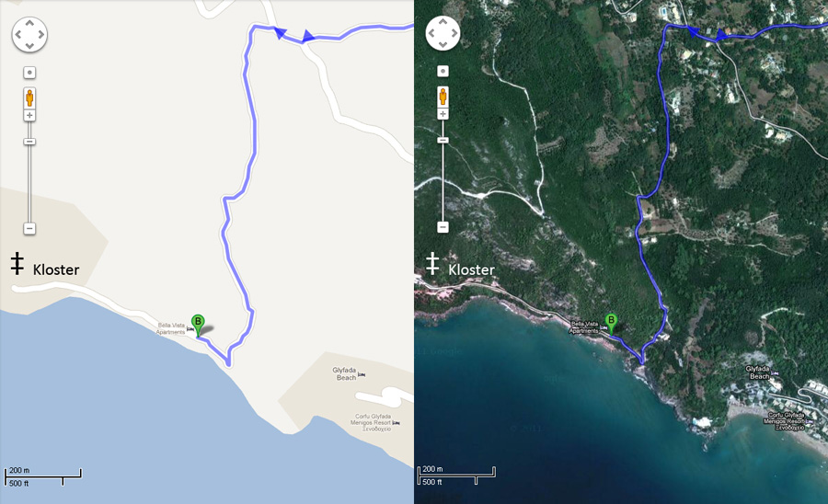Viewport: 828px width, 504px height.
Task: Click the my-location button on satellite map
Action: click(x=443, y=71)
